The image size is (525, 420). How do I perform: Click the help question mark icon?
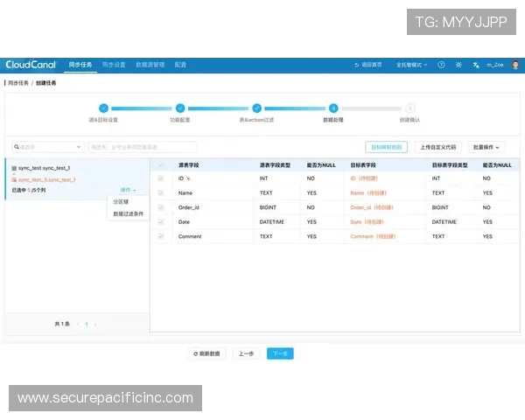(x=441, y=65)
